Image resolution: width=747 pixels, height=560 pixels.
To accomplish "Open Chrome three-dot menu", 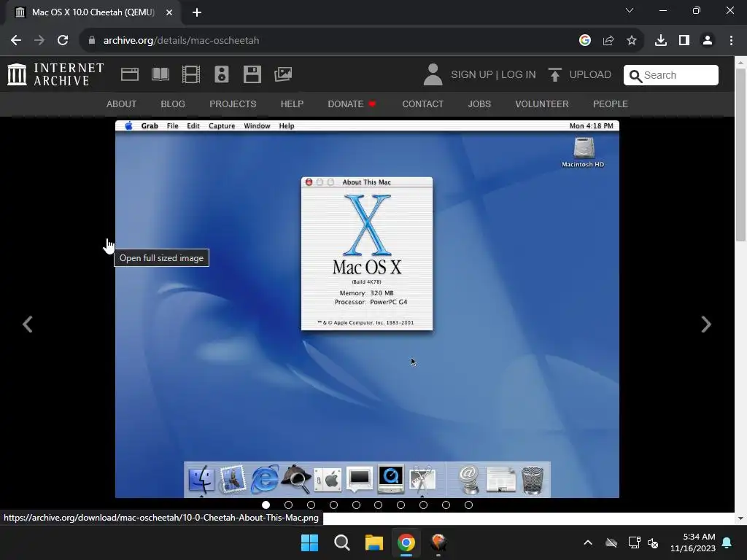I will pos(731,41).
